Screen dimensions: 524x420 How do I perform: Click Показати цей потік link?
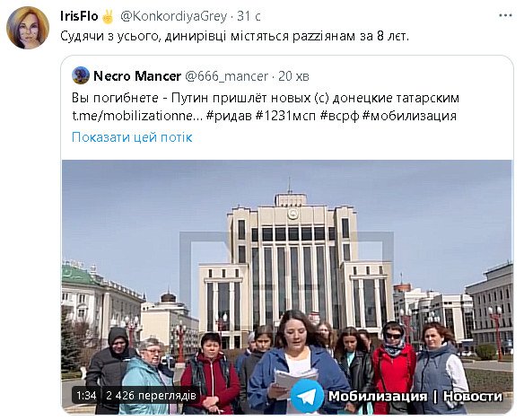[132, 137]
